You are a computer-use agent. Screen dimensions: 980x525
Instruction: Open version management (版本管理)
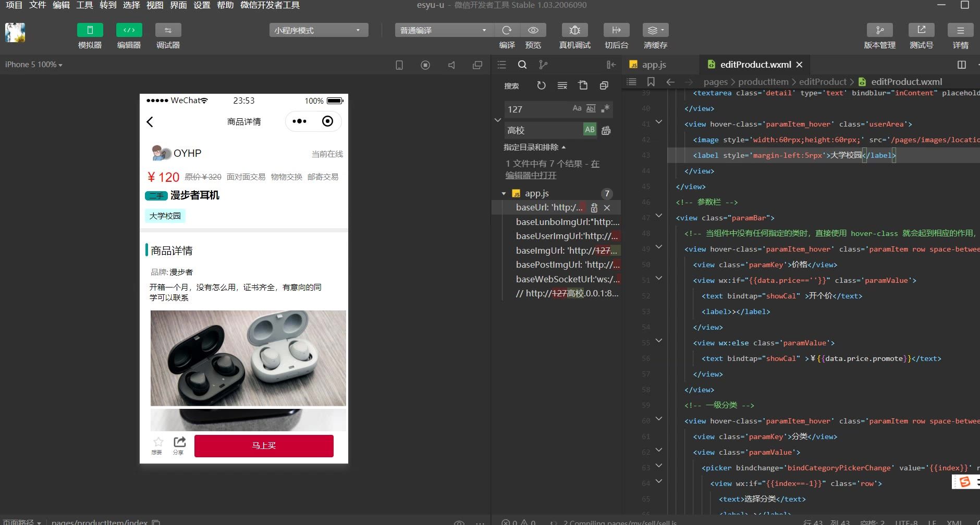click(x=879, y=30)
